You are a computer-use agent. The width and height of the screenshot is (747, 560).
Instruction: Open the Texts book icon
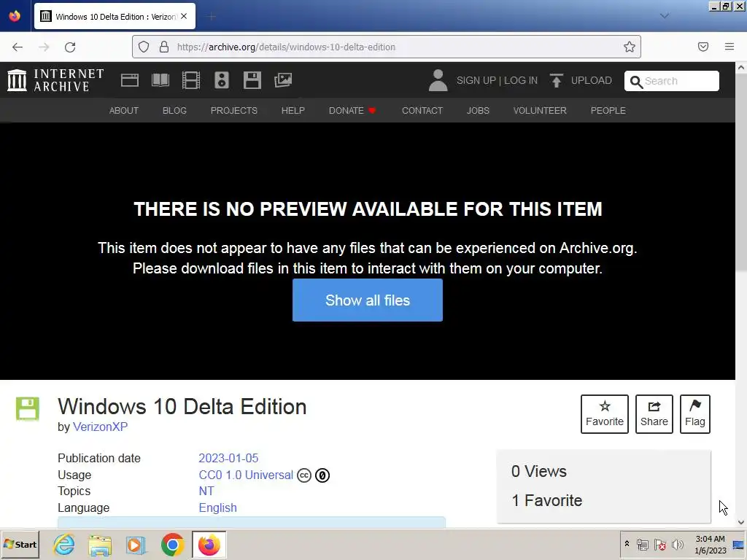pos(160,80)
